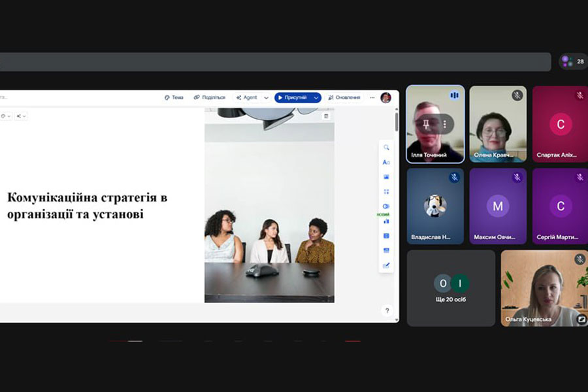Click the muted microphone on Олена Кравч tile
588x392 pixels.
(517, 95)
